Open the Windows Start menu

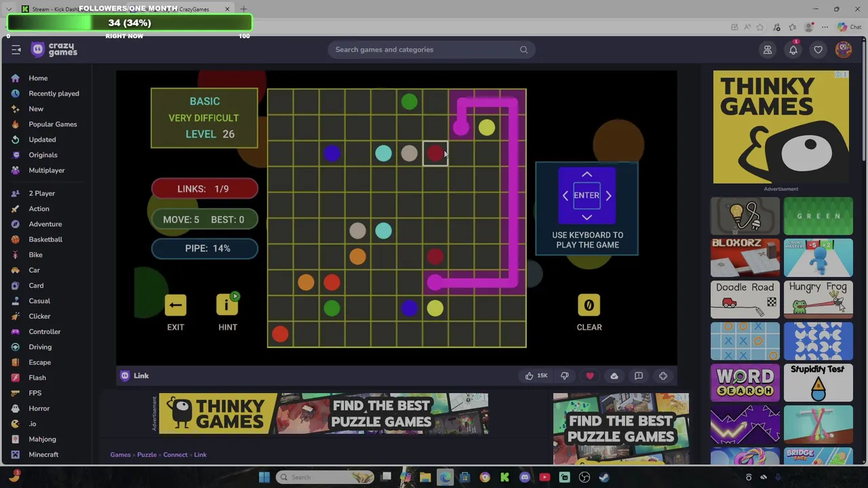[x=264, y=477]
